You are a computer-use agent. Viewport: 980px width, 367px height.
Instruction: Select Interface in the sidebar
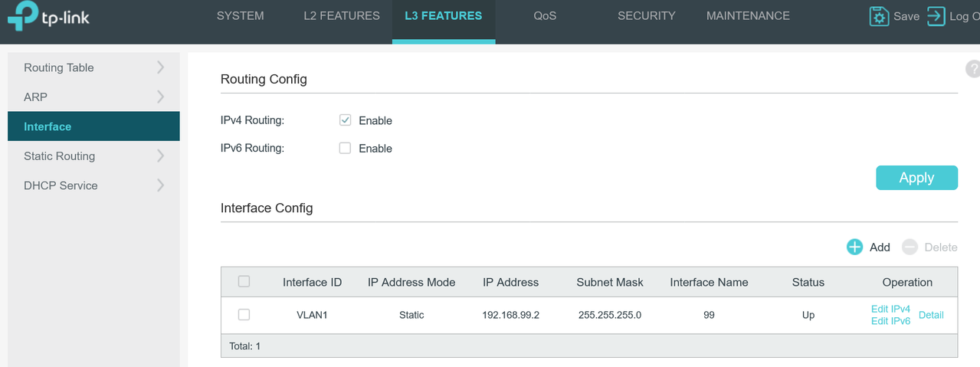(x=93, y=126)
